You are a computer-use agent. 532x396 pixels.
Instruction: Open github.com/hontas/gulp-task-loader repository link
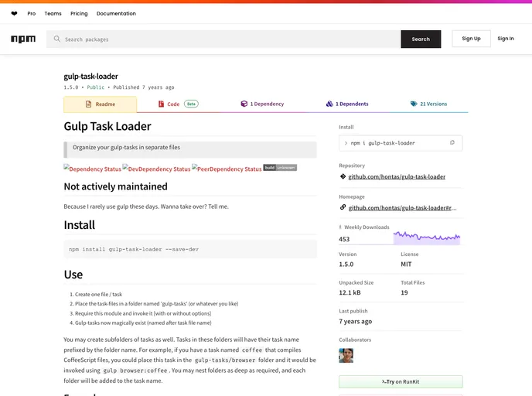click(397, 176)
